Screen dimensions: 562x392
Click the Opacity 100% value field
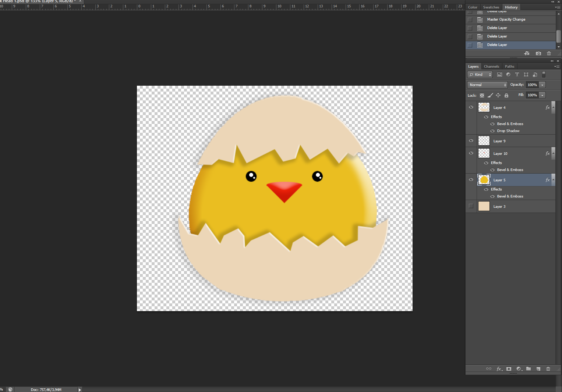coord(532,85)
